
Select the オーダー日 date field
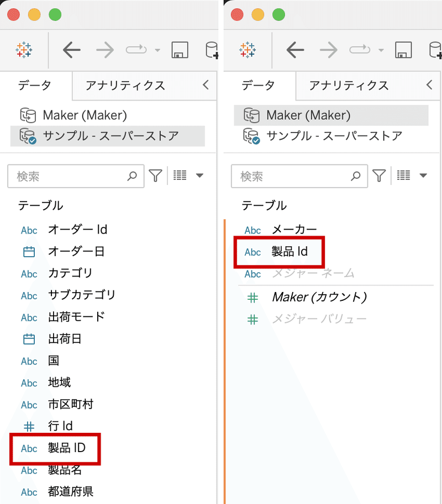pyautogui.click(x=76, y=251)
